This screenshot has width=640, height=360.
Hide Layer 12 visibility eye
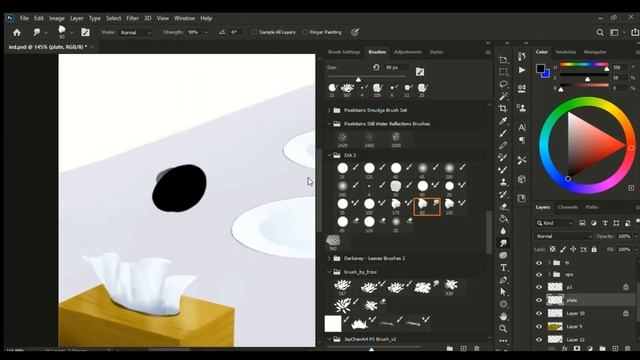pos(539,340)
